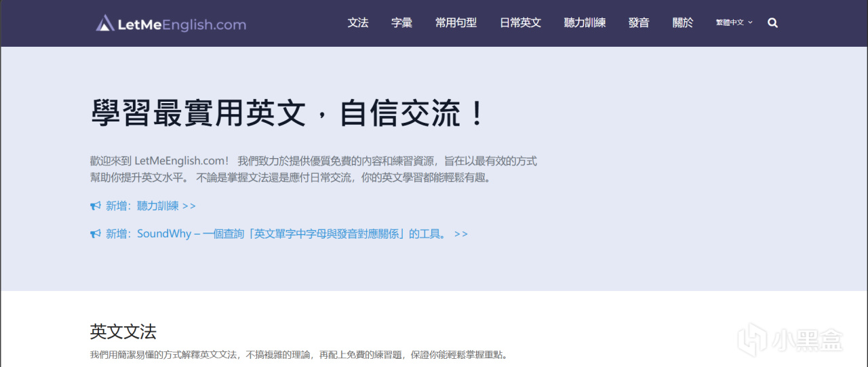Image resolution: width=868 pixels, height=367 pixels.
Task: Click the paragraph starting 歡迎來到 LetMeEnglish.com
Action: (x=313, y=170)
